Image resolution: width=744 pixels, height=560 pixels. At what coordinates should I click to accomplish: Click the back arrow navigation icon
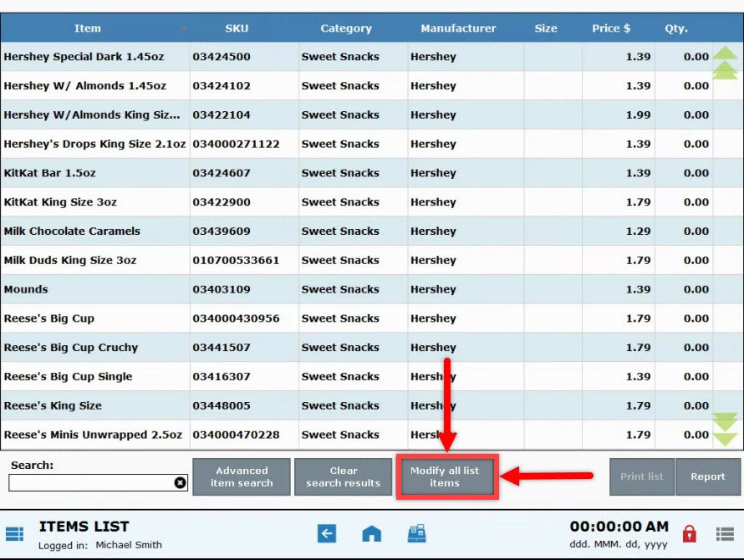(327, 532)
